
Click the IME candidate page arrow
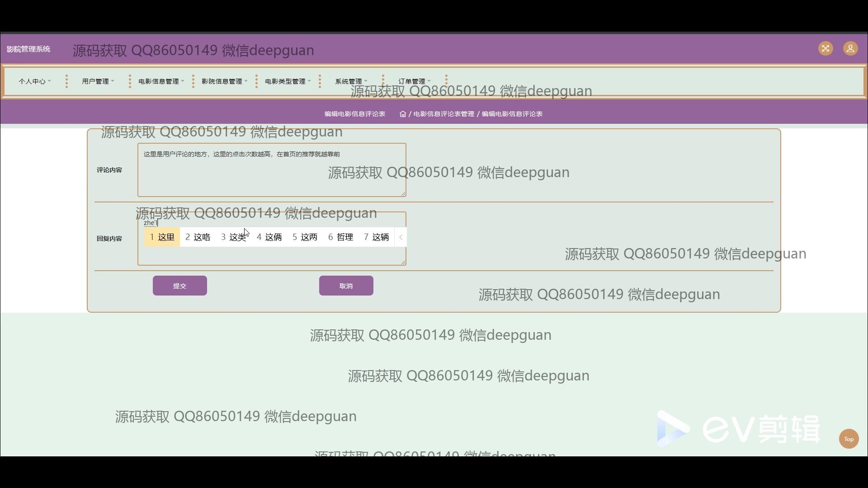click(401, 237)
